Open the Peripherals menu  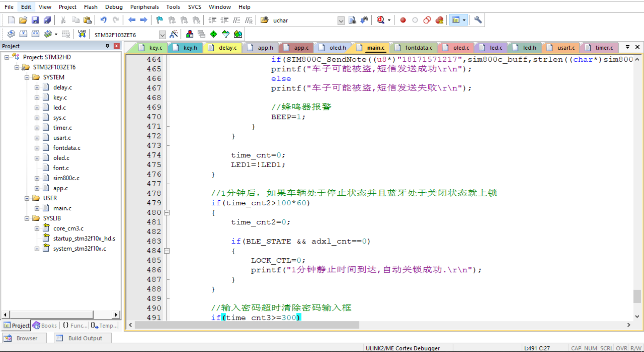(x=145, y=7)
